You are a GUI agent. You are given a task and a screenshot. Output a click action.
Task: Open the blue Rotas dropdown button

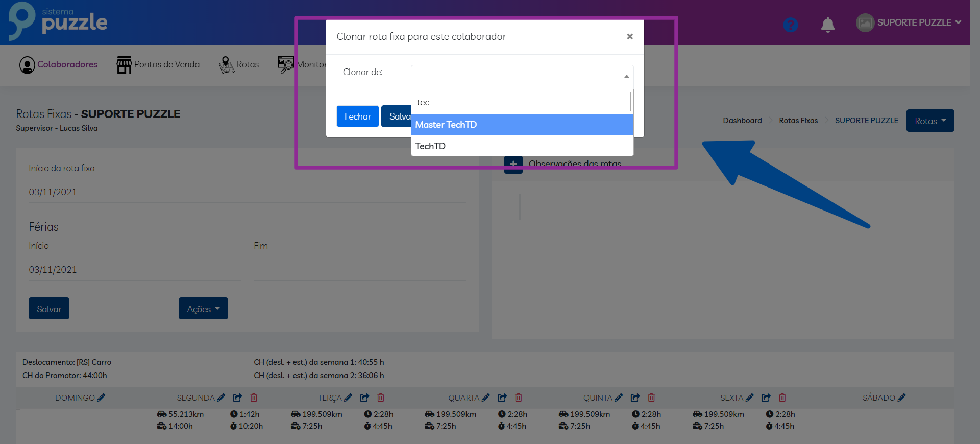coord(929,121)
